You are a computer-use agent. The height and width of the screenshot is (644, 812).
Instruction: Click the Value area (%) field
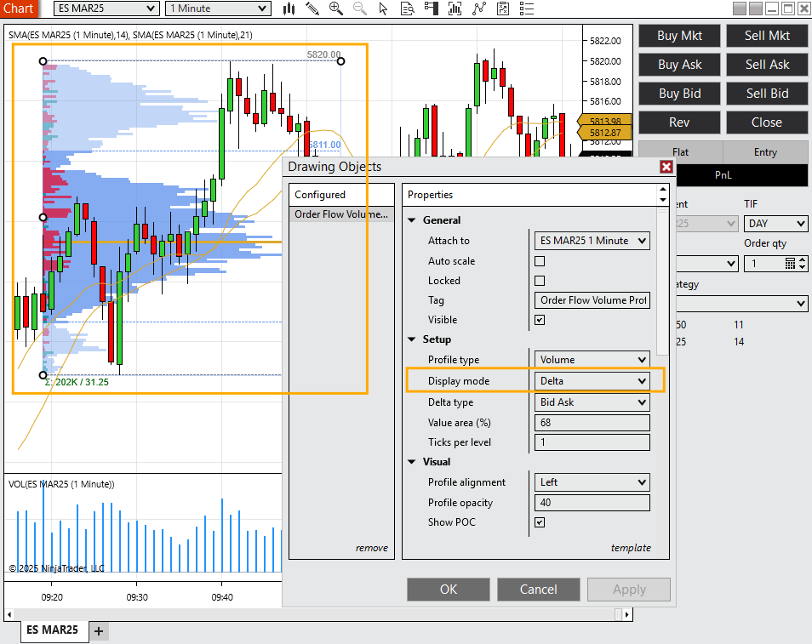coord(592,423)
